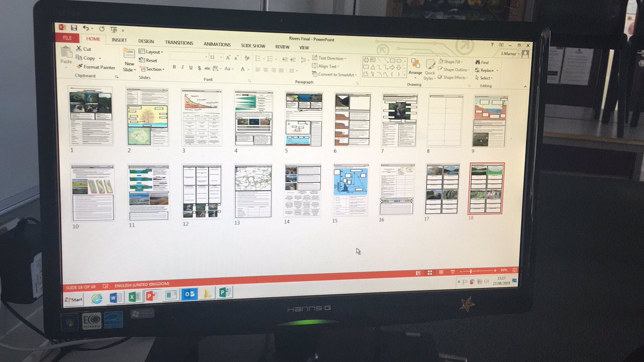
Task: Clear all text formatting
Action: pyautogui.click(x=247, y=58)
